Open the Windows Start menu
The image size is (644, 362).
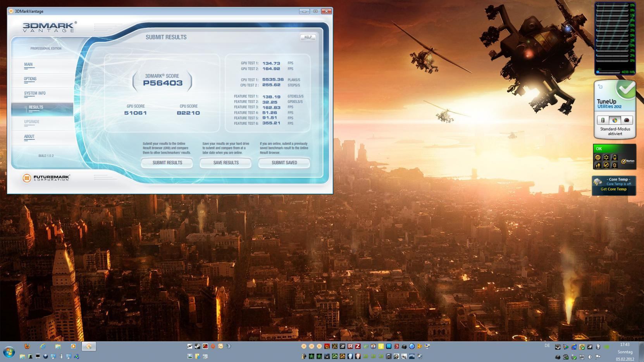point(9,352)
